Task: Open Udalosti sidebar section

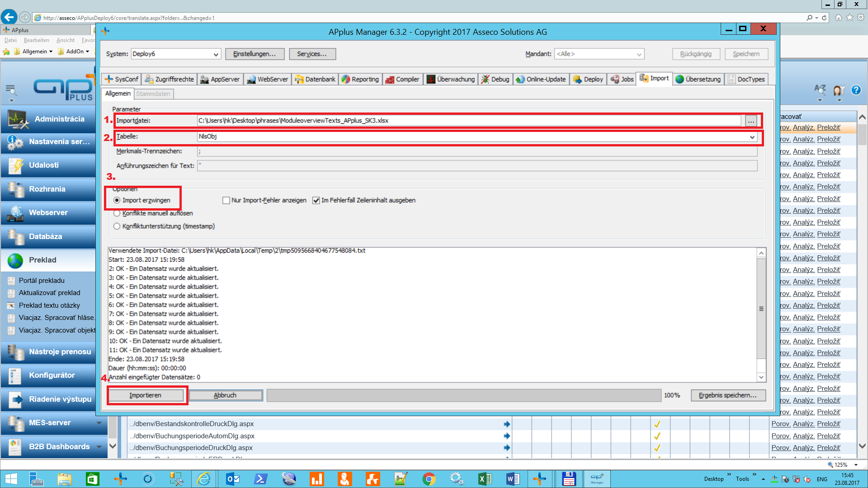Action: [x=48, y=165]
